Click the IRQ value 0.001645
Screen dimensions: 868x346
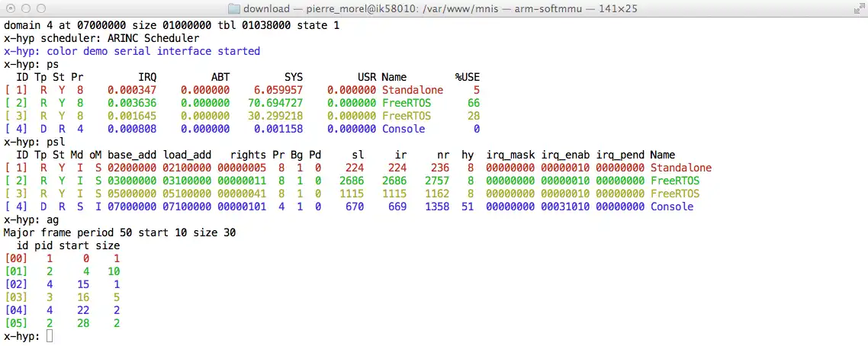[132, 116]
